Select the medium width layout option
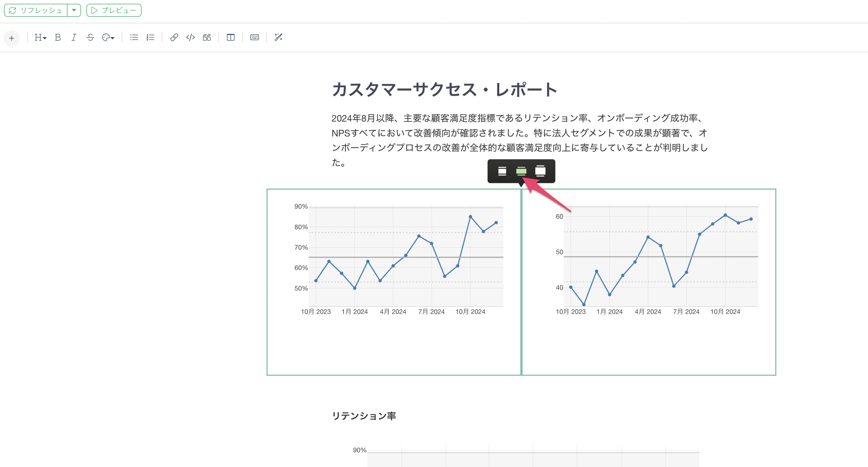868x467 pixels. (521, 171)
